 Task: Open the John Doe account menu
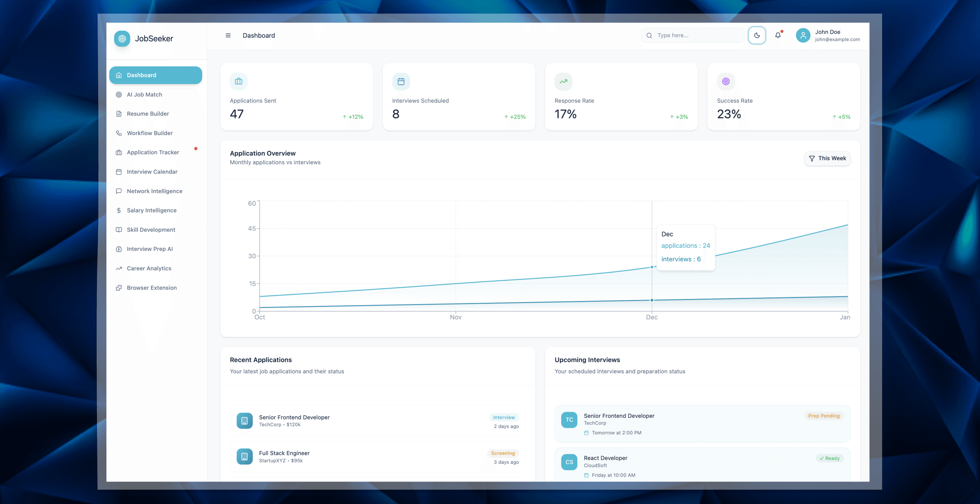(837, 35)
